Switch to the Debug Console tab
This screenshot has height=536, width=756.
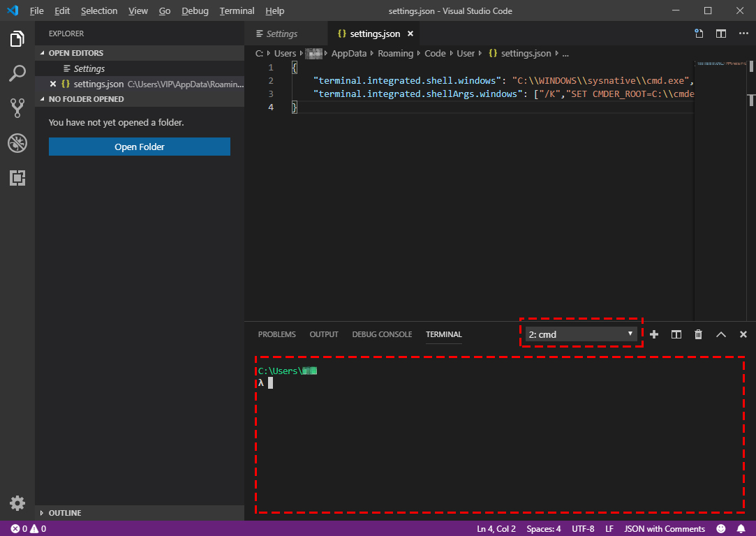(382, 334)
